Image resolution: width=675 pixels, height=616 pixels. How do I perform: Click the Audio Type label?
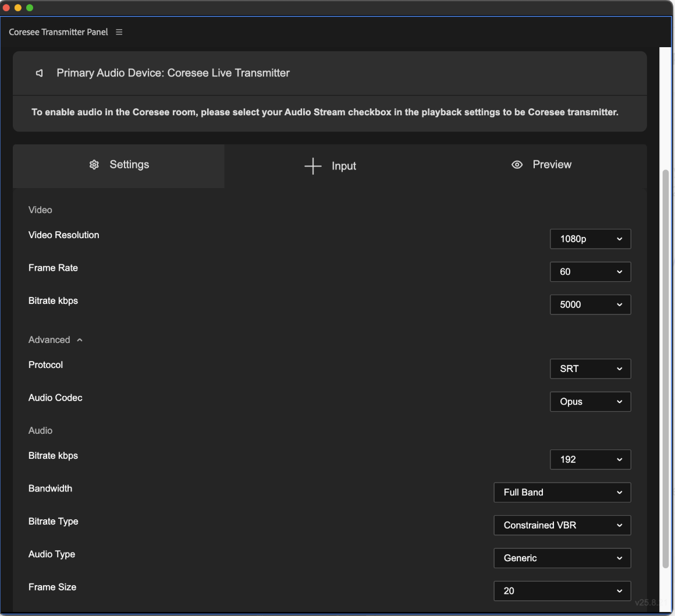click(x=52, y=554)
